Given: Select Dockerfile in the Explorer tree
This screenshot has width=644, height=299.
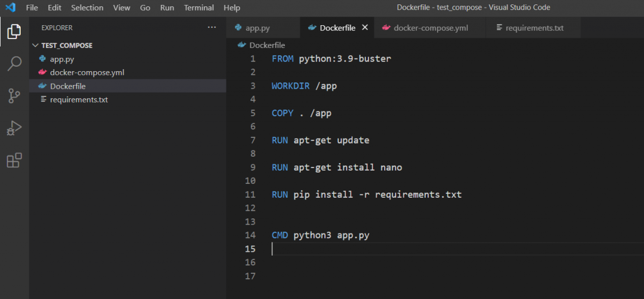Looking at the screenshot, I should pos(128,86).
